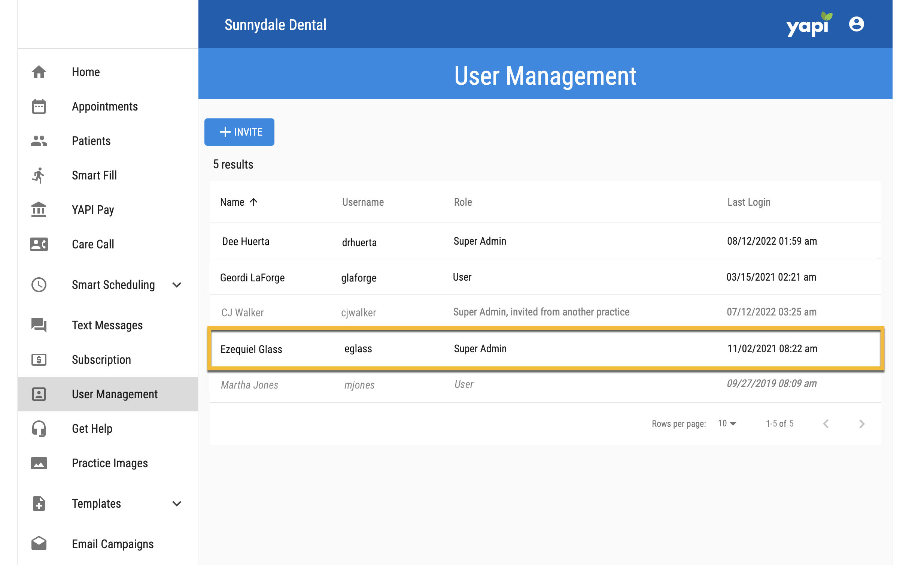Click the Subscription dollar icon
The width and height of the screenshot is (924, 565).
pos(39,359)
